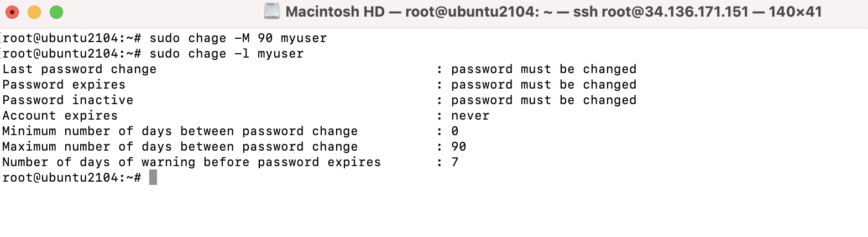868x237 pixels.
Task: Click the 'sudo chage -M 90 myuser' command line
Action: click(x=238, y=38)
